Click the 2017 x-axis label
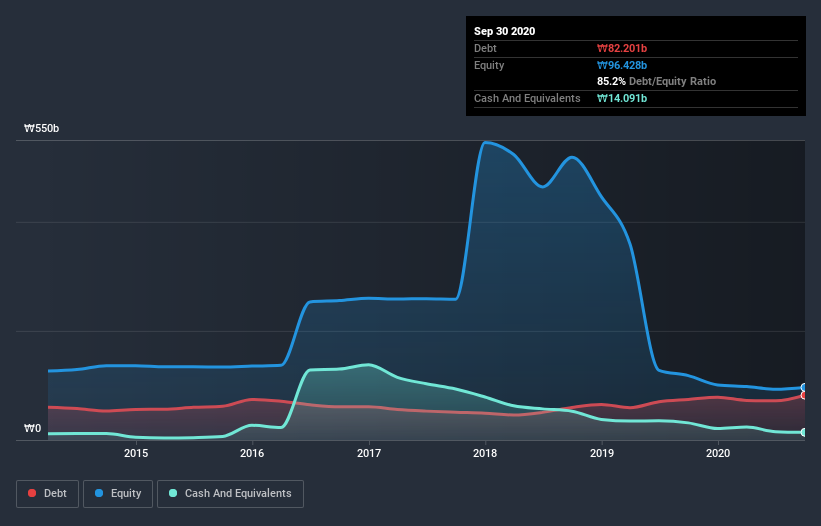Screen dimensions: 821x526 point(369,453)
